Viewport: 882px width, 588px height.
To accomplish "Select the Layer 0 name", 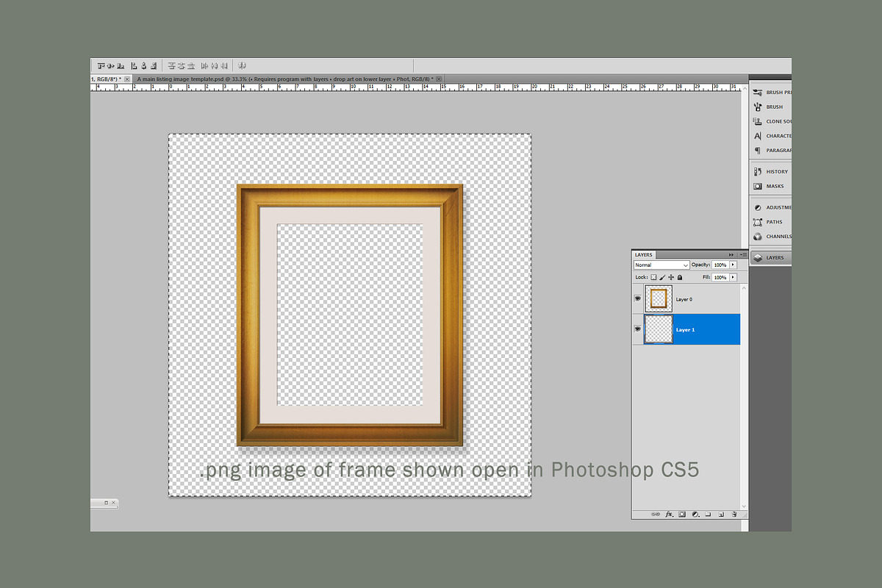I will pos(684,300).
